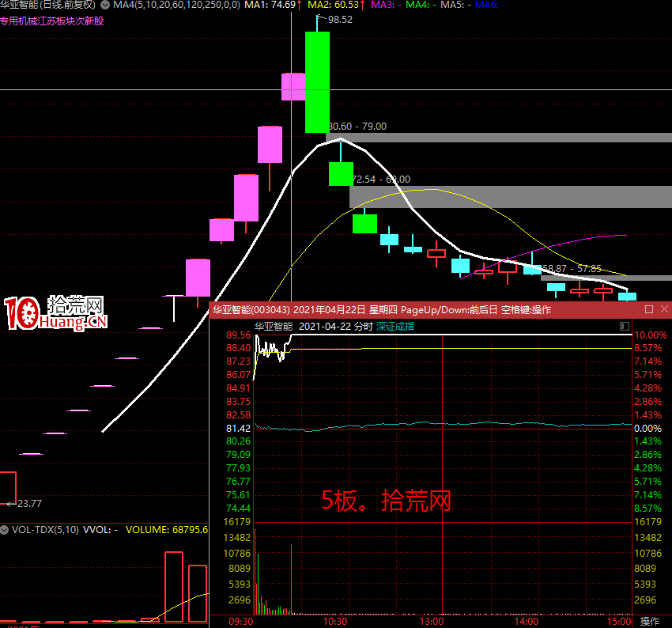672x628 pixels.
Task: Click the tallest red daily volume bar
Action: [174, 587]
